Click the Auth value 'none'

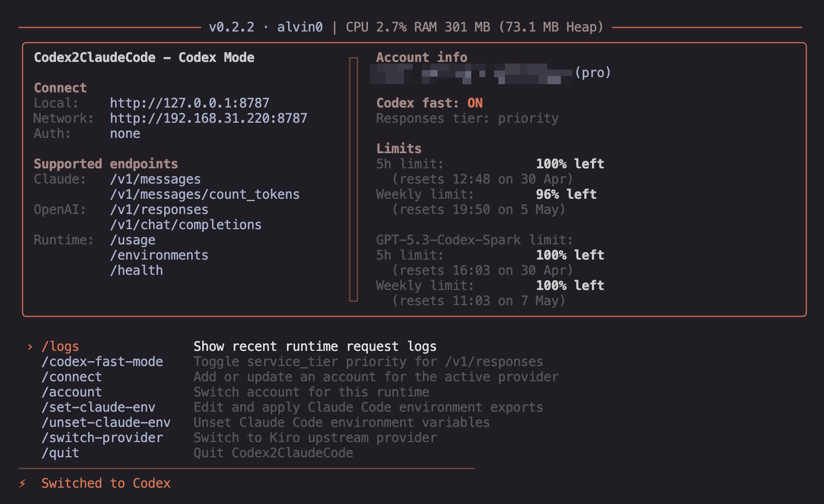pos(125,134)
